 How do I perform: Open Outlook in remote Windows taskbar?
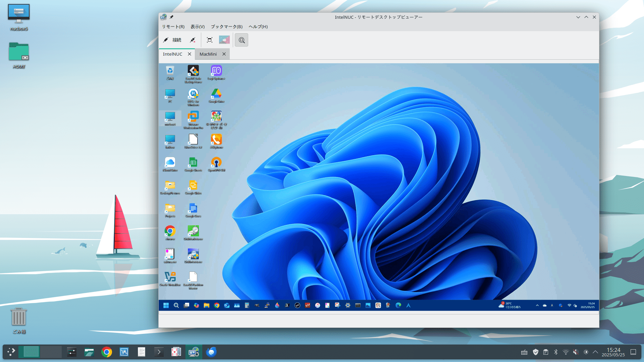[227, 305]
